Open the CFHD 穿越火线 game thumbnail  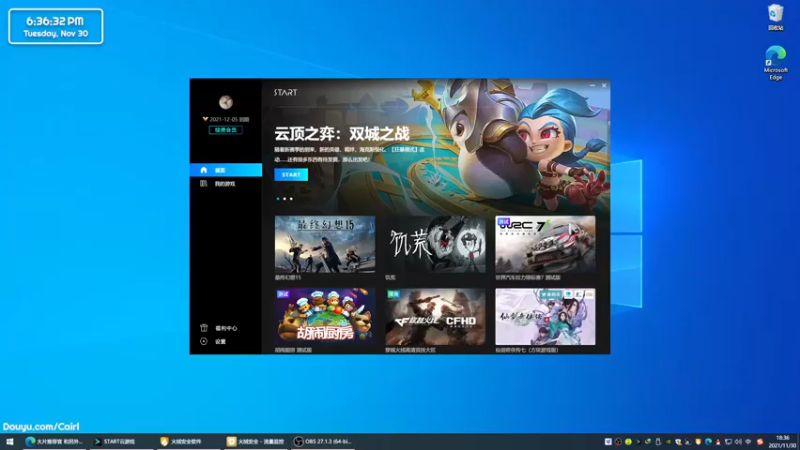(x=435, y=316)
